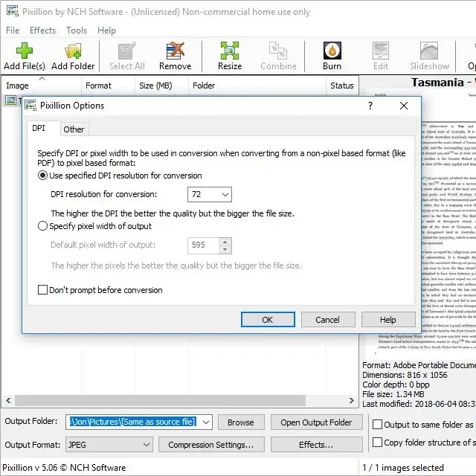Open the Tools menu
This screenshot has height=476, width=476.
77,30
